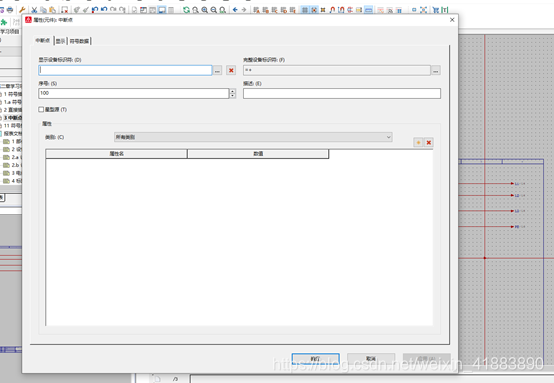This screenshot has height=383, width=554.
Task: Select report page 3 in tree
Action: coord(13,173)
